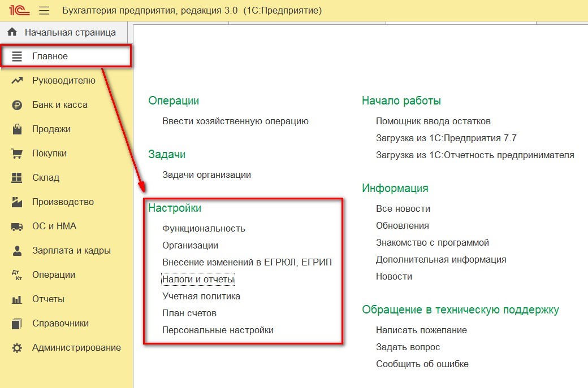Open the Обновления link
The width and height of the screenshot is (588, 388).
(402, 226)
